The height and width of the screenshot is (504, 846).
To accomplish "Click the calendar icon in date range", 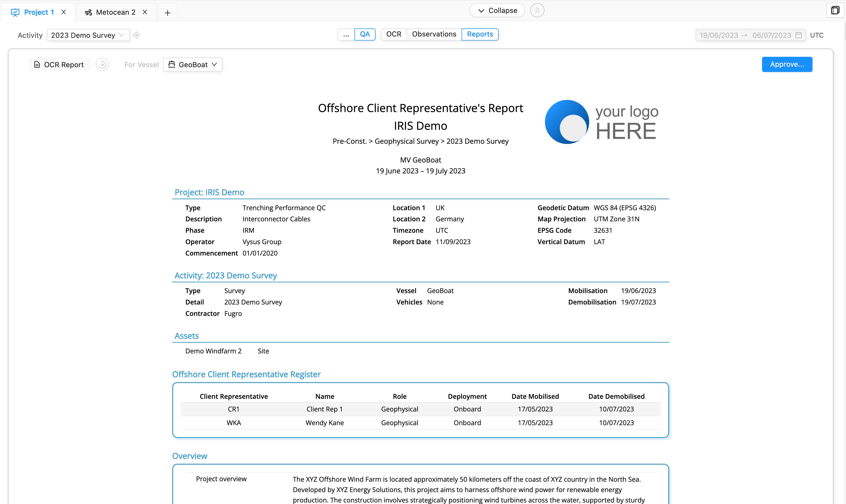I will [x=799, y=35].
